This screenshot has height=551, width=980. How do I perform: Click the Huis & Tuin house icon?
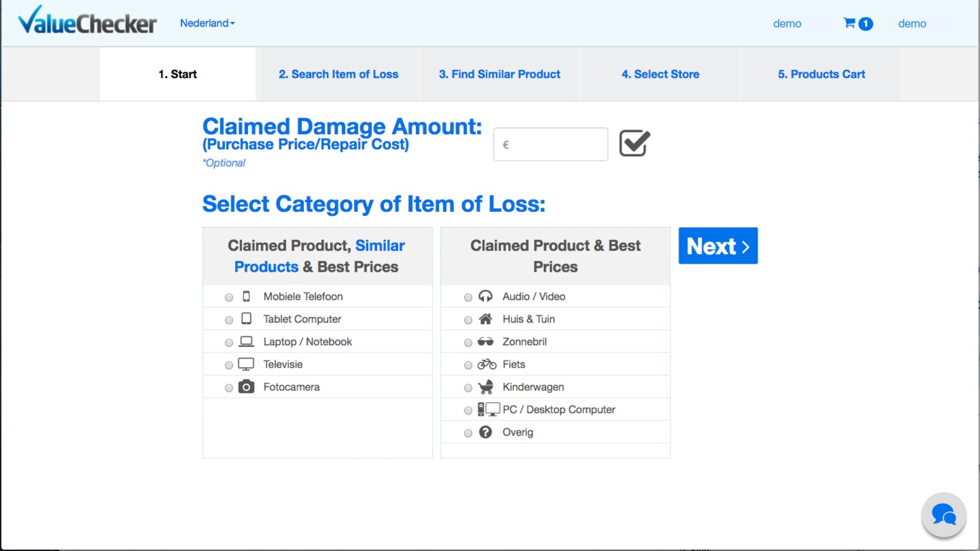coord(486,319)
